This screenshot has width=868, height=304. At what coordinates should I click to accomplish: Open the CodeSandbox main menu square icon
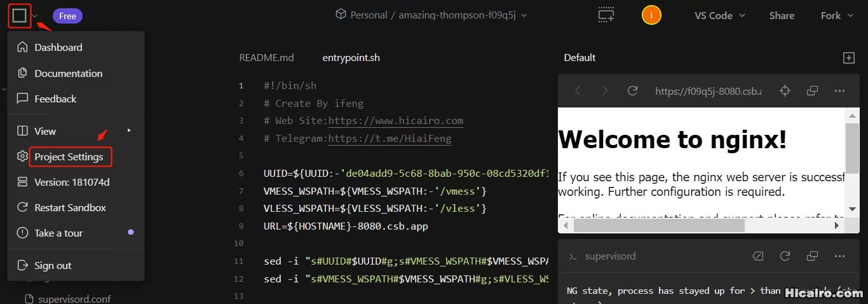19,15
